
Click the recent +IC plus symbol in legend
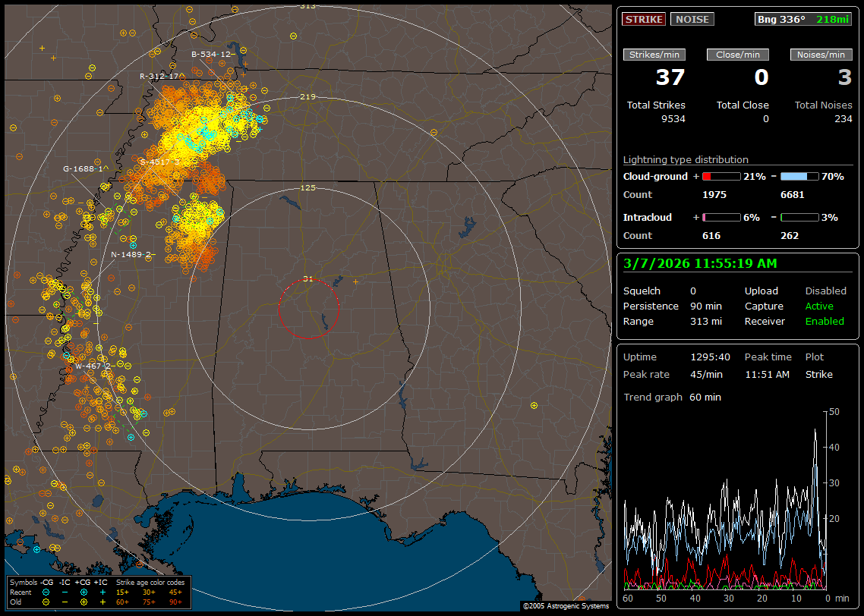coord(102,592)
